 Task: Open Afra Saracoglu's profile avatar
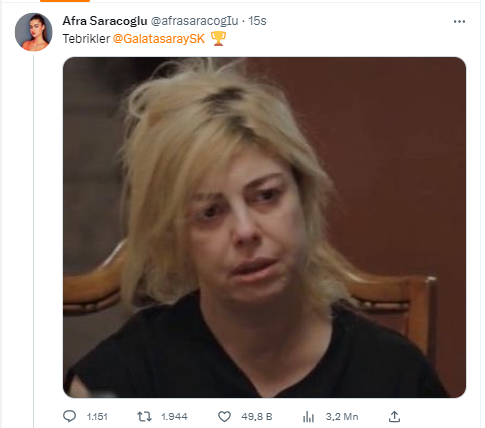click(34, 32)
